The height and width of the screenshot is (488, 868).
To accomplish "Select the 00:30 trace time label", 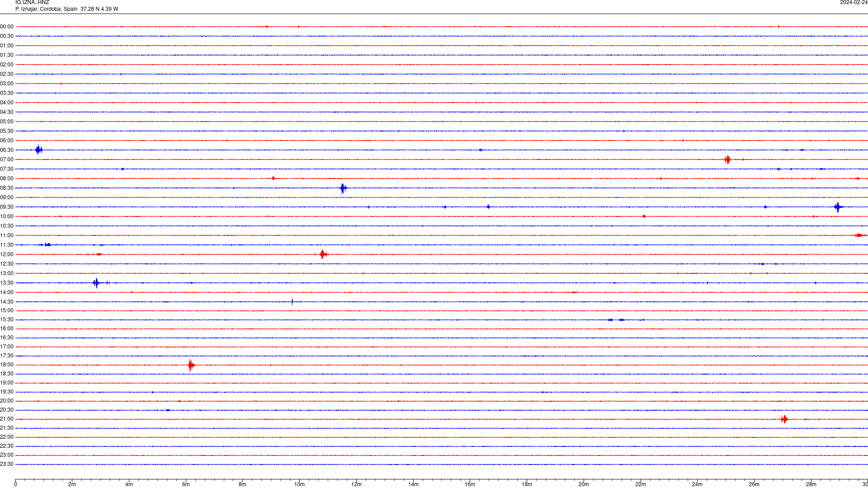I will 7,36.
